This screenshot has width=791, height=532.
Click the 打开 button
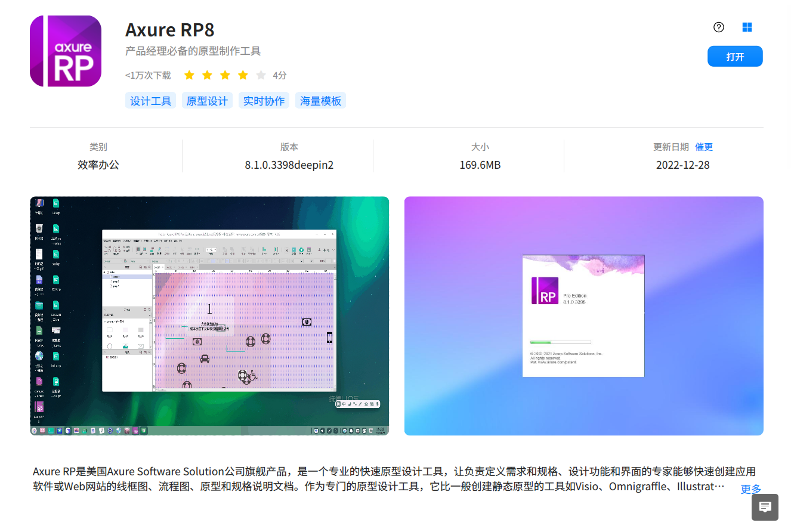point(735,56)
